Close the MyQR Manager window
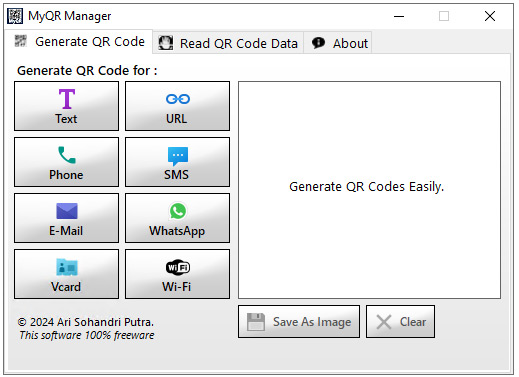Viewport: 519px width, 377px height. pyautogui.click(x=490, y=16)
